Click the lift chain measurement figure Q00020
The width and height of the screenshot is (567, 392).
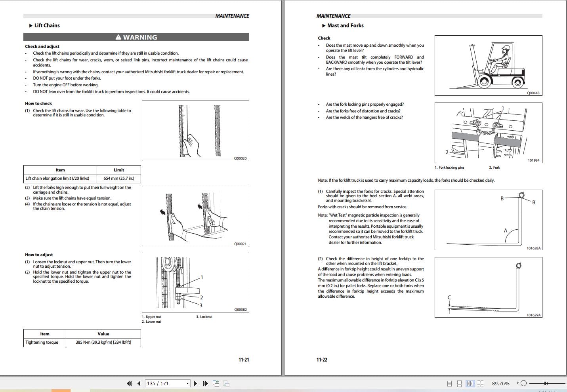[x=195, y=131]
